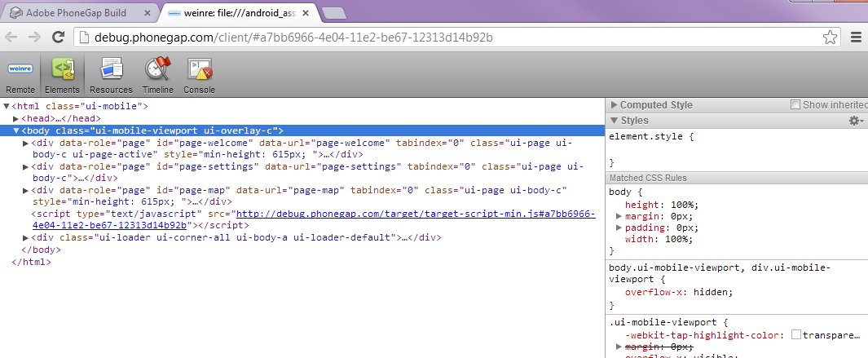Select the script type text/javascript row
The width and height of the screenshot is (868, 358).
point(313,219)
